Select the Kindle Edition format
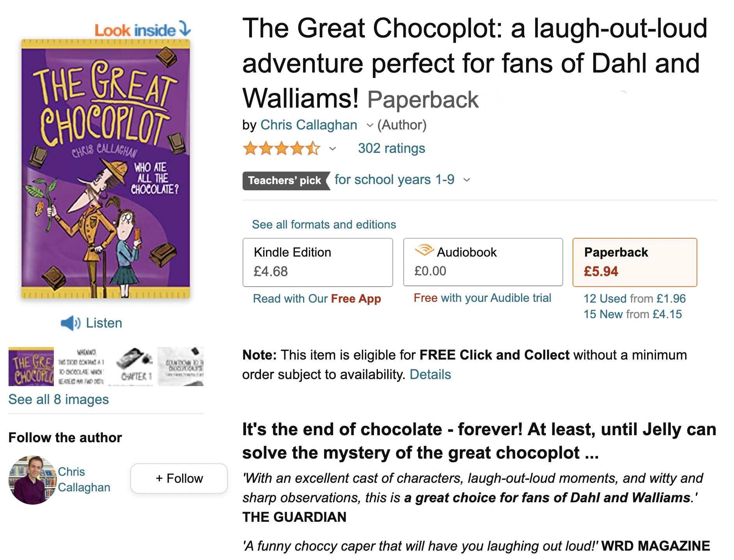The width and height of the screenshot is (734, 560). pos(317,262)
